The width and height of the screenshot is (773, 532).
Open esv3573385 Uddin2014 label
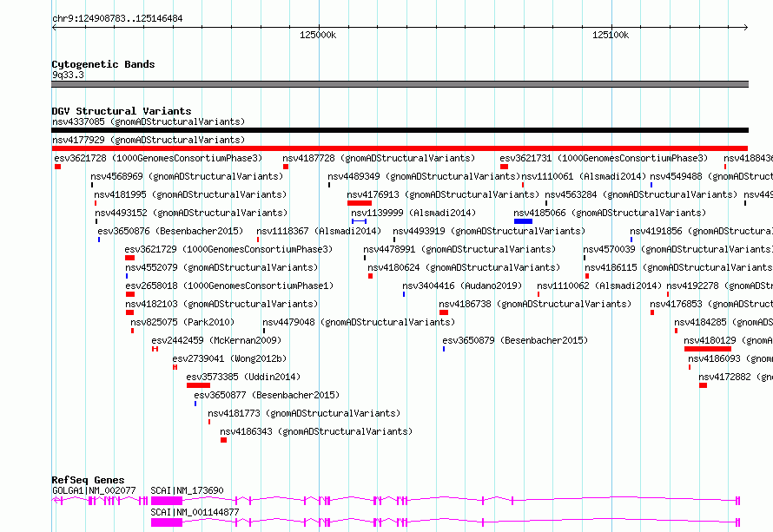243,377
